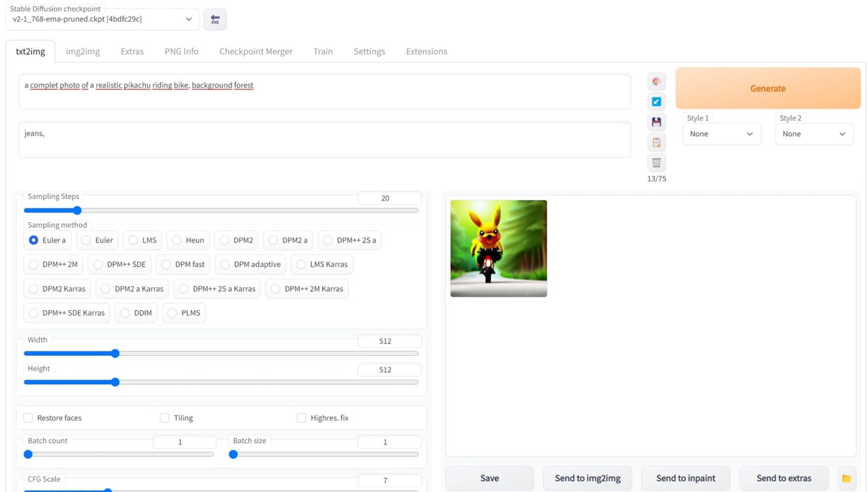Select DPM++ 2S a radio option
This screenshot has width=868, height=492.
pos(349,240)
